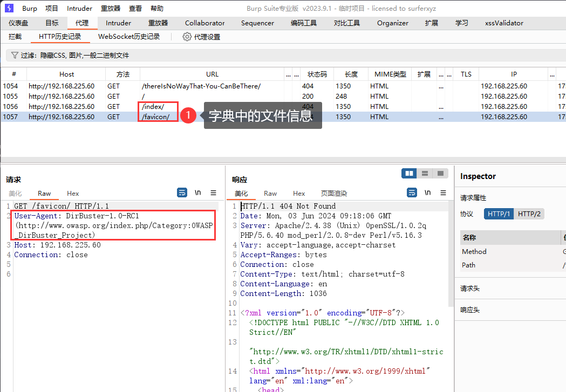Switch to Organizer tab

point(393,23)
